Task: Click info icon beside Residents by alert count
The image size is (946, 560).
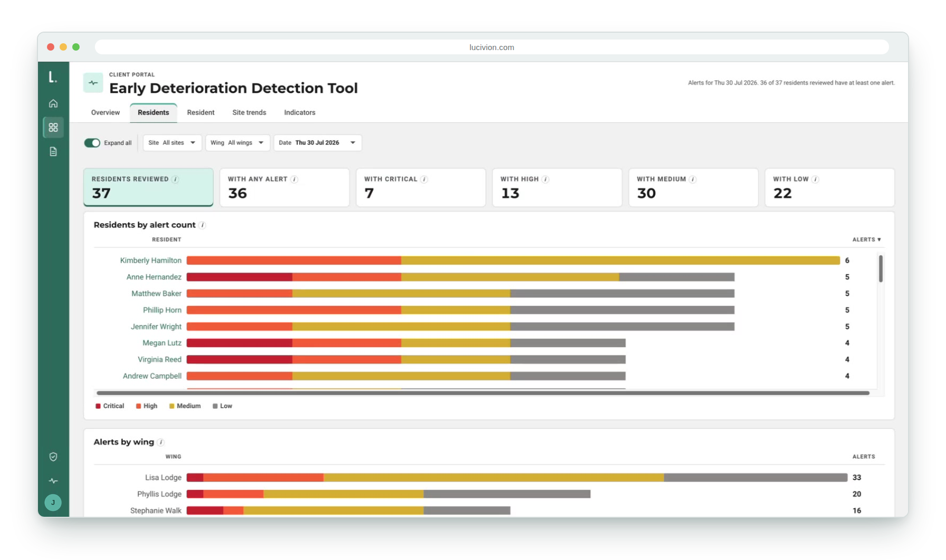Action: click(202, 225)
